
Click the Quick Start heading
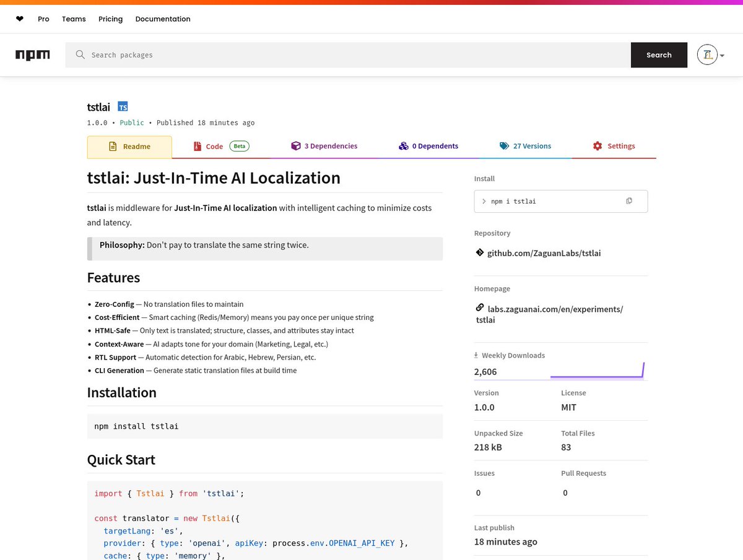tap(121, 460)
